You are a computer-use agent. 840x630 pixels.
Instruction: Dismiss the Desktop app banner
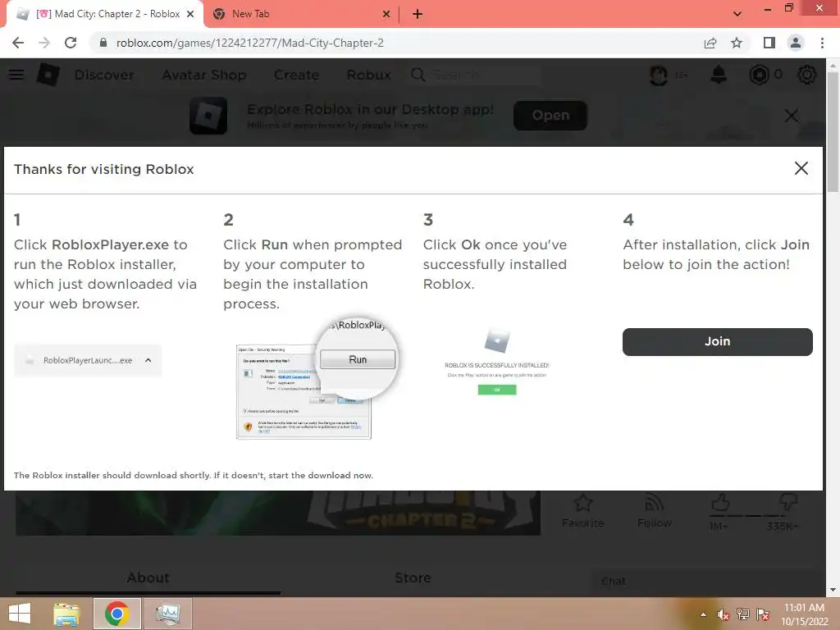[x=792, y=115]
